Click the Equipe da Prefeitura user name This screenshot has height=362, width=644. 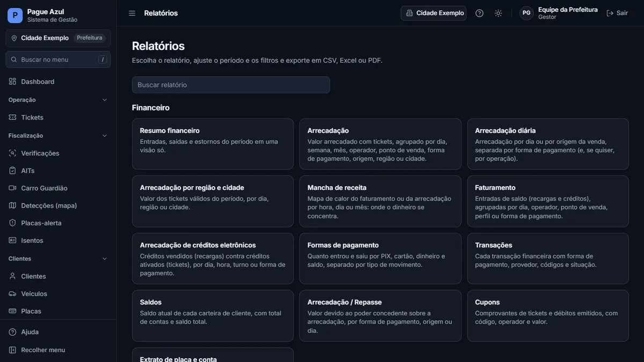pyautogui.click(x=568, y=10)
